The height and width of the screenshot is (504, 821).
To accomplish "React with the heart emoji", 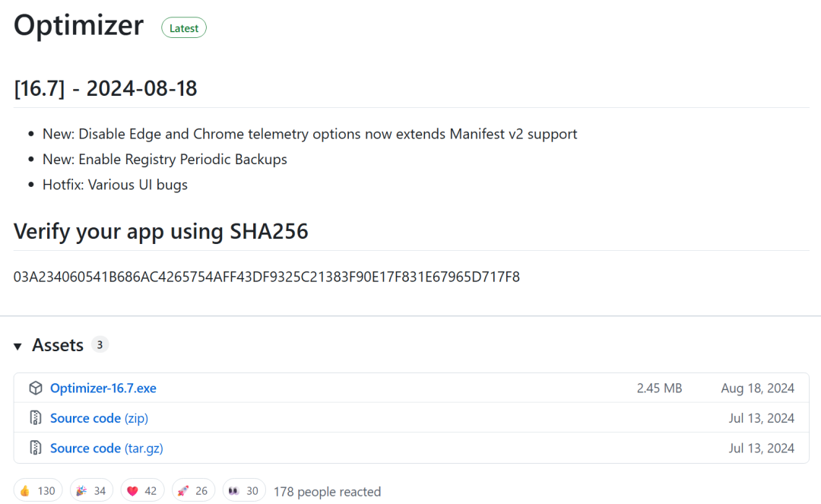I will click(x=141, y=491).
